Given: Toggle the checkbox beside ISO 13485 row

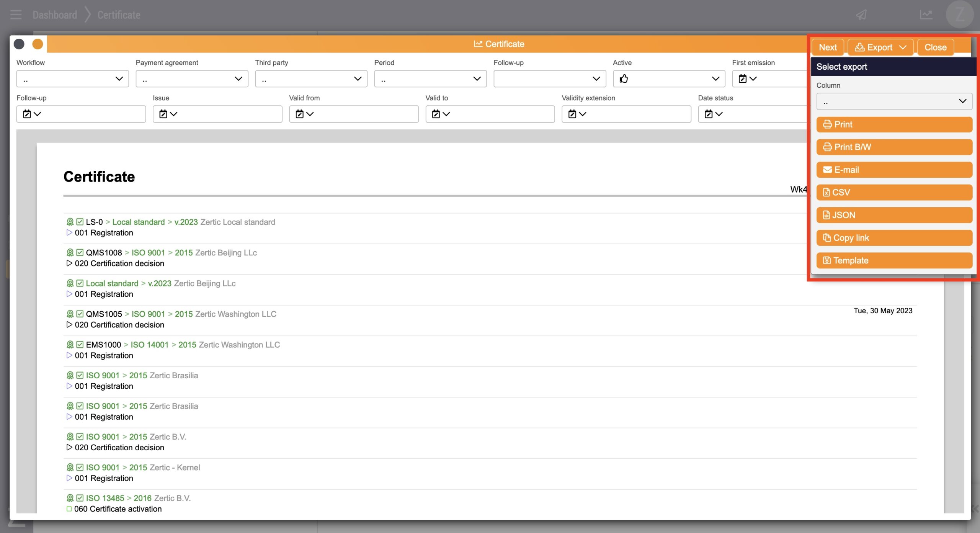Looking at the screenshot, I should pyautogui.click(x=80, y=498).
